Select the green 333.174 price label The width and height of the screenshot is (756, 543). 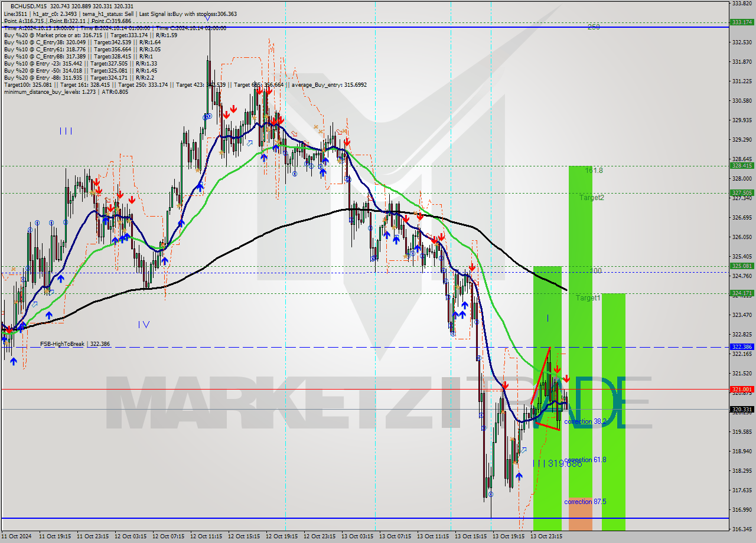point(742,22)
